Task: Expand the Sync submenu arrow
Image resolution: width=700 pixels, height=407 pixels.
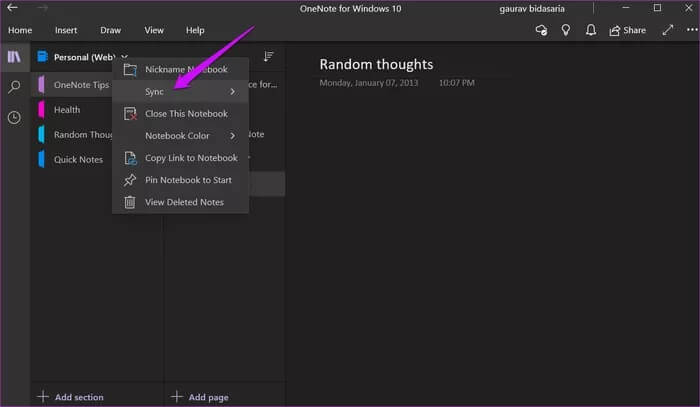Action: pyautogui.click(x=233, y=91)
